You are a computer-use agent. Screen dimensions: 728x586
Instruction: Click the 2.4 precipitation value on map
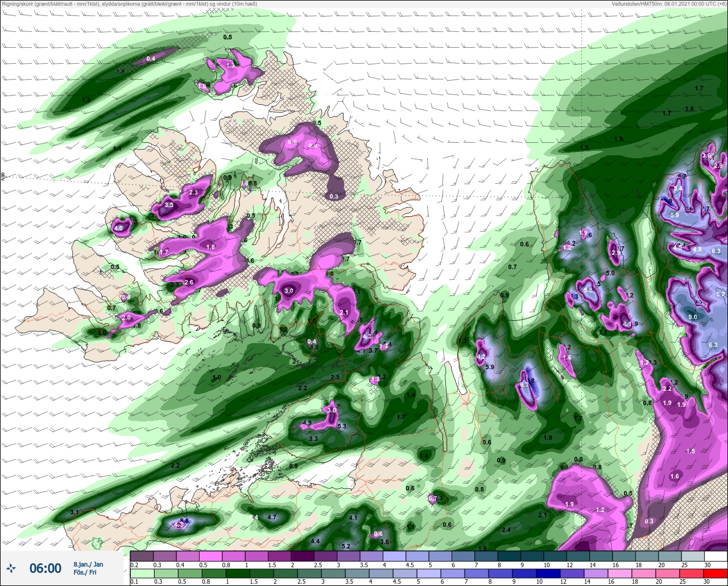click(x=506, y=530)
